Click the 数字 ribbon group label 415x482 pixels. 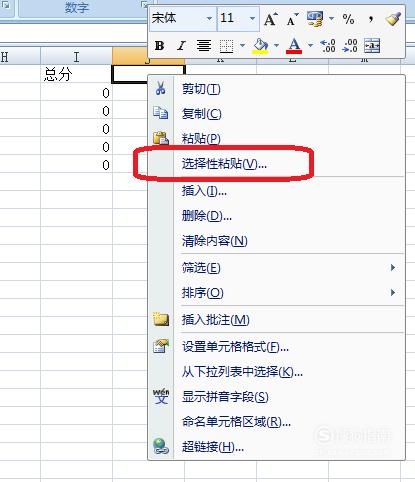click(77, 7)
